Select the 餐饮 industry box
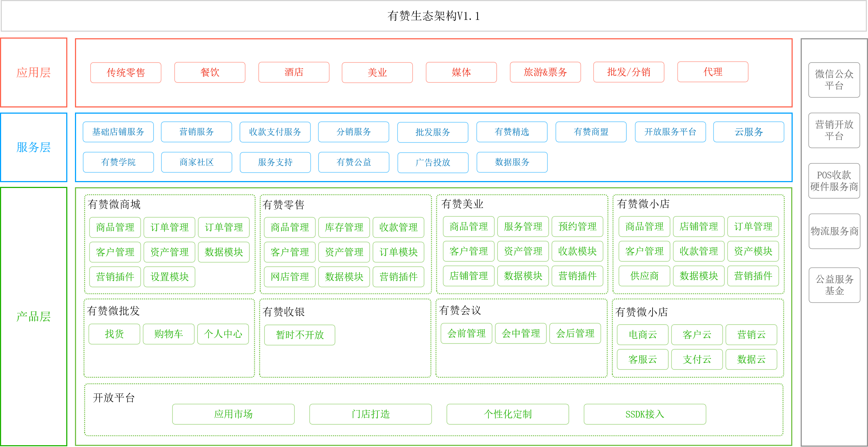Screen dimensions: 868x447 pyautogui.click(x=210, y=72)
